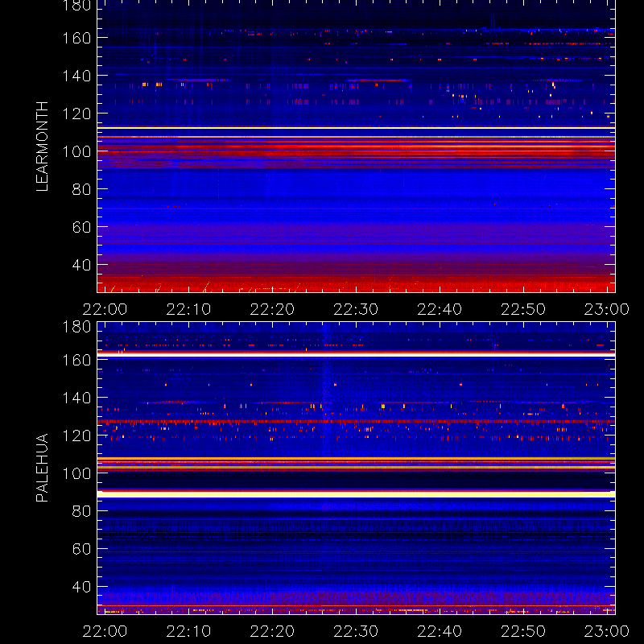
Task: Select the 40 frequency label on Palehua plot
Action: pyautogui.click(x=82, y=587)
